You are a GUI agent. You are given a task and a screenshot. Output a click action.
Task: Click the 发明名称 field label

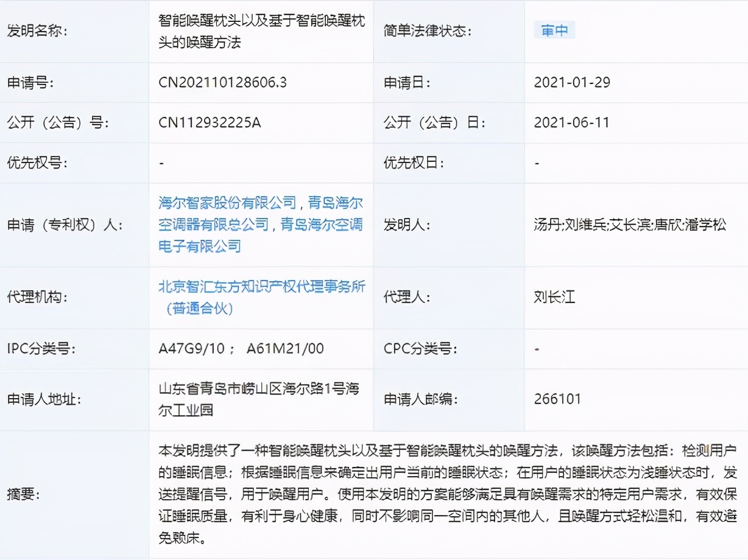(36, 30)
